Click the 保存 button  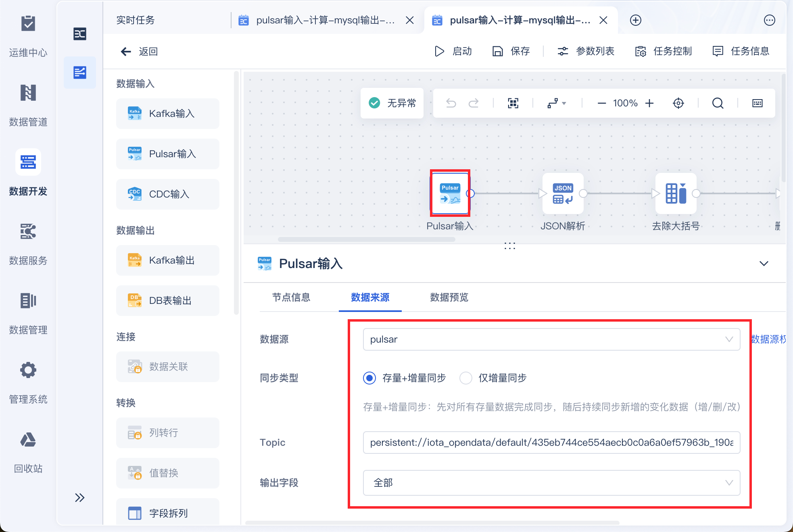pyautogui.click(x=511, y=51)
